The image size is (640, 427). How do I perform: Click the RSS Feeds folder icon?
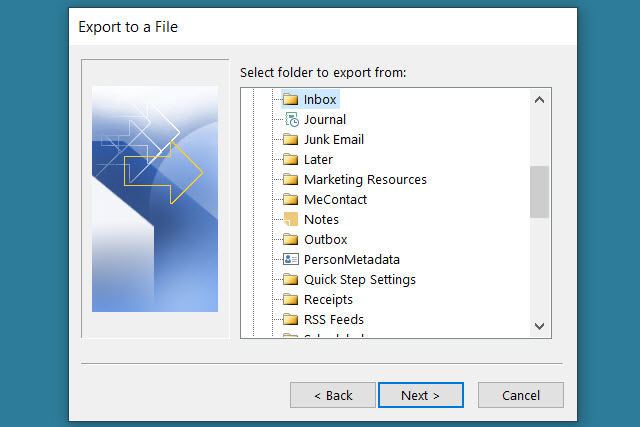[291, 320]
